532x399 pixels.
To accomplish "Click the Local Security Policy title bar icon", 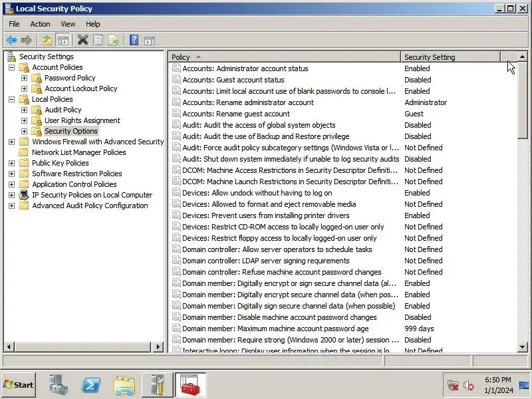I will point(9,9).
